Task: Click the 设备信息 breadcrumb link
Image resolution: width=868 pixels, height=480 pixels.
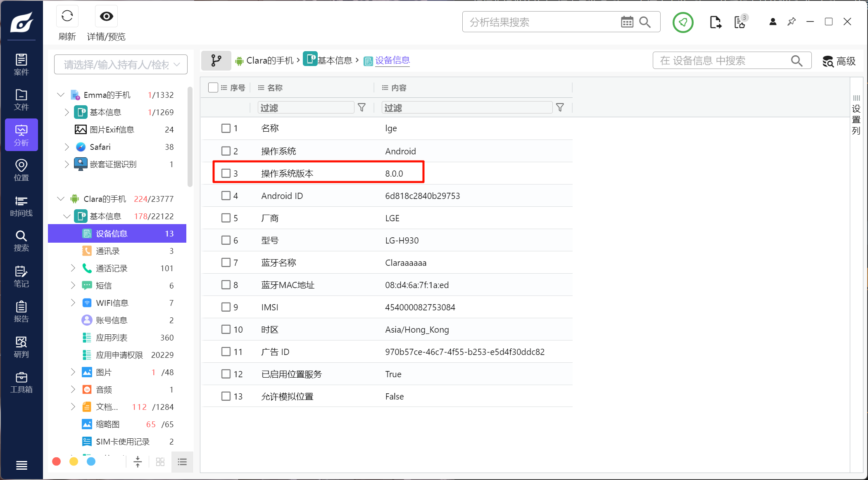Action: (x=392, y=60)
